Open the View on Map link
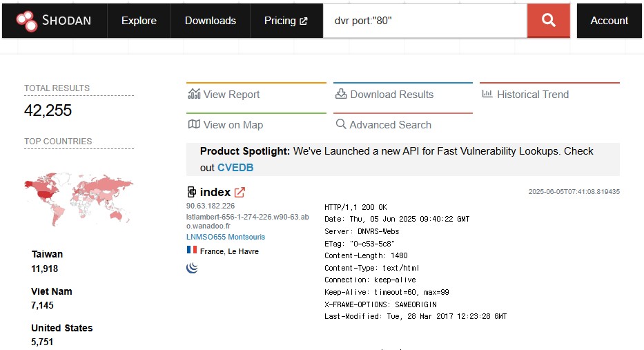The width and height of the screenshot is (644, 350). click(x=233, y=125)
